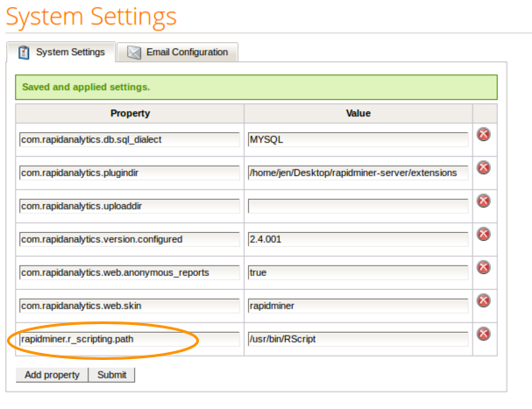This screenshot has height=409, width=532.
Task: Delete the rapidminer.r_scripting.path property row
Action: [483, 334]
